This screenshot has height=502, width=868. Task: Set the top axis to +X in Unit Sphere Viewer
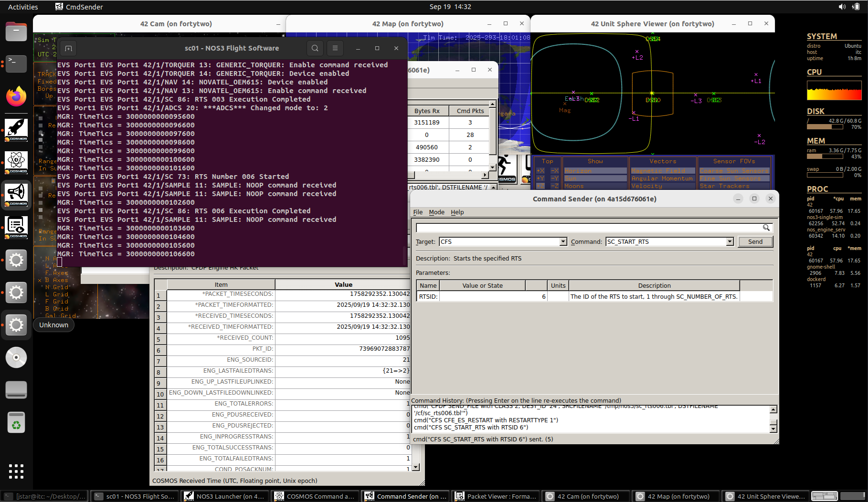540,171
